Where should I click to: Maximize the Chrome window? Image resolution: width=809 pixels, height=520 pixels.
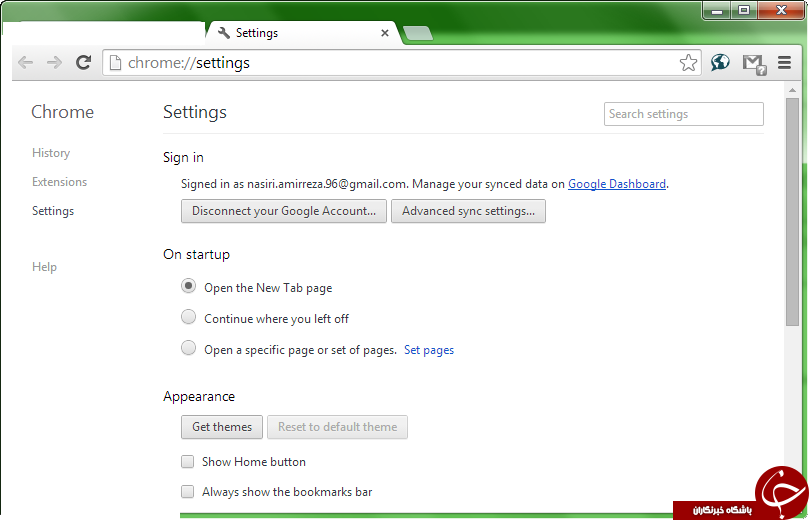743,10
